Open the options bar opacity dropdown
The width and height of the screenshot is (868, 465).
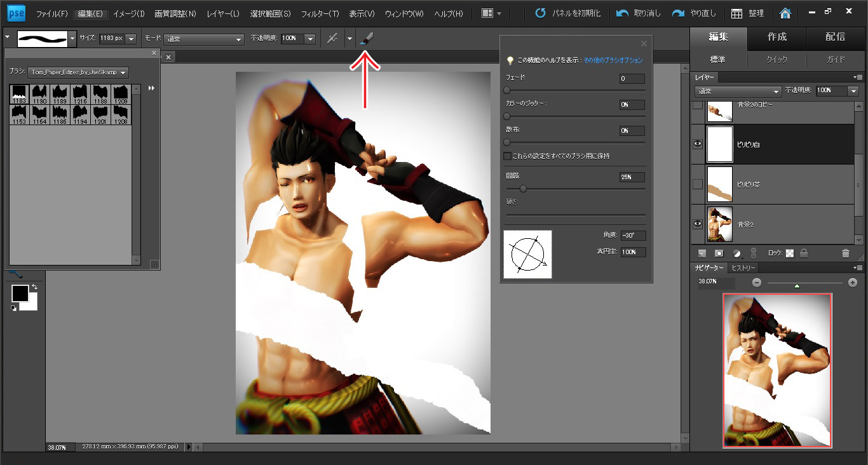310,39
